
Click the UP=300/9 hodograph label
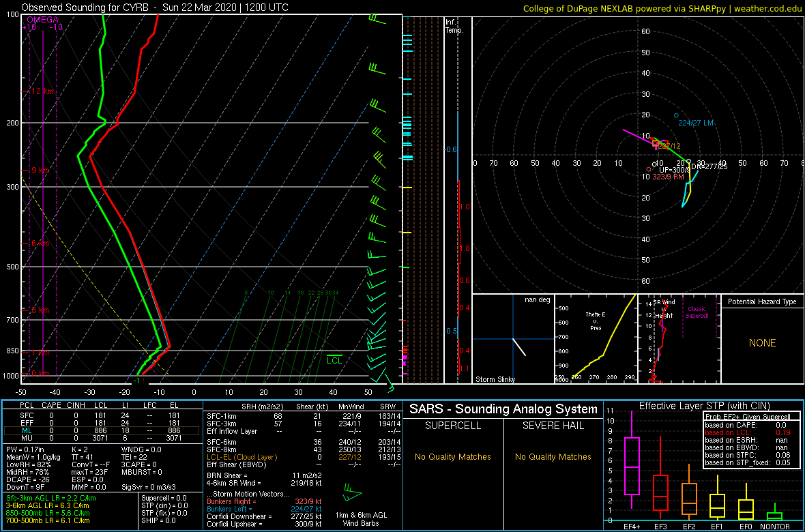[x=675, y=169]
